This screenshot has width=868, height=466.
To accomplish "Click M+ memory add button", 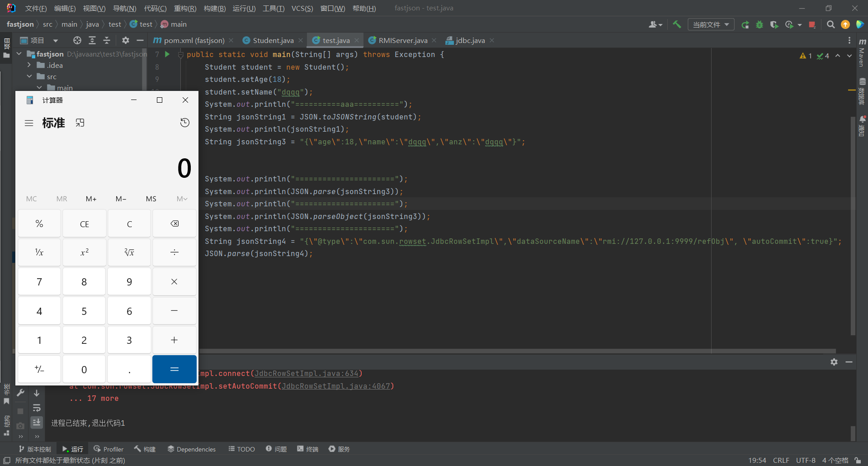I will pyautogui.click(x=91, y=199).
